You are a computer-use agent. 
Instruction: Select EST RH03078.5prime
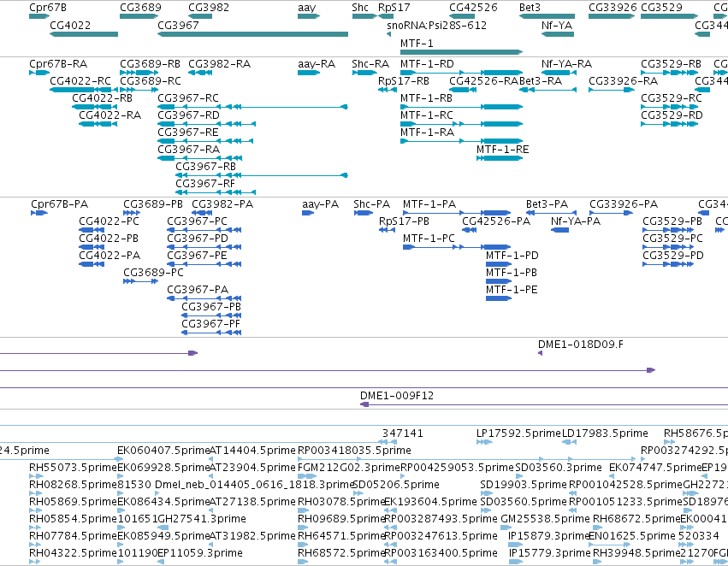click(x=341, y=502)
